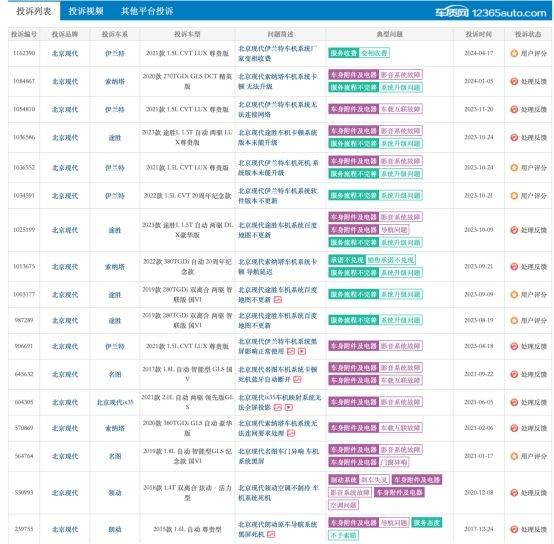Open the picture icon in 索纳塔 complaint 570869
The image size is (554, 544).
coord(291,433)
